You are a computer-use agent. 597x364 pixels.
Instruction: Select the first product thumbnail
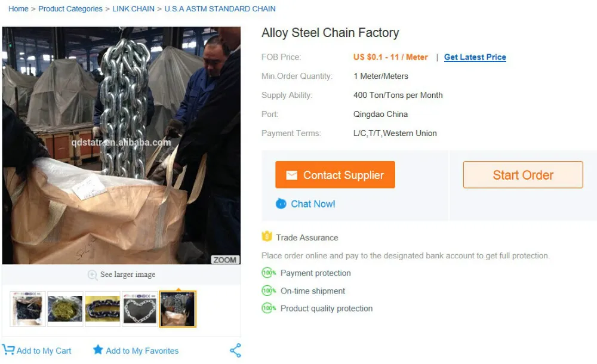(27, 309)
